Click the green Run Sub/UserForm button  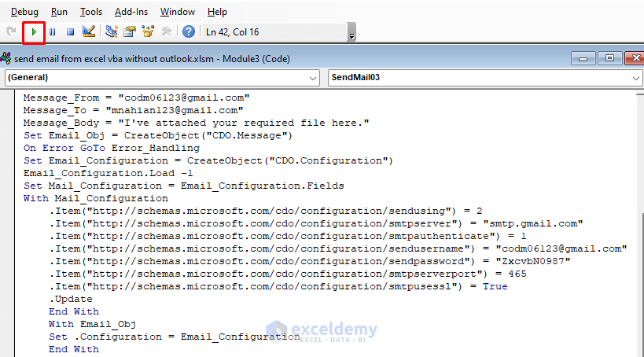34,32
